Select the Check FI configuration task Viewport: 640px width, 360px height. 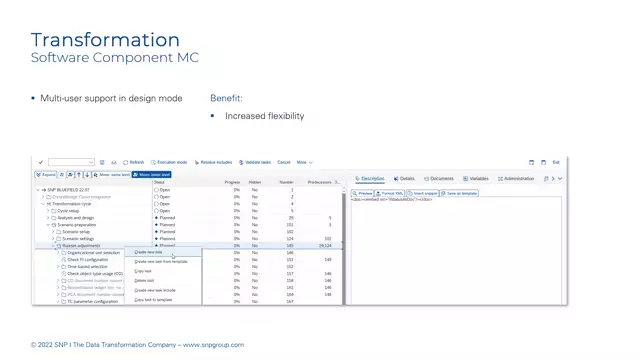(88, 260)
